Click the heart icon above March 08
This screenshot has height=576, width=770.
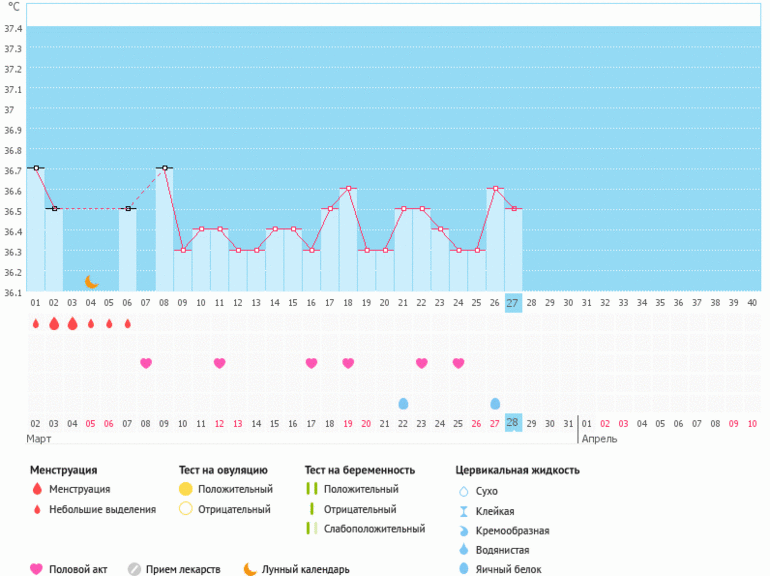[x=146, y=363]
